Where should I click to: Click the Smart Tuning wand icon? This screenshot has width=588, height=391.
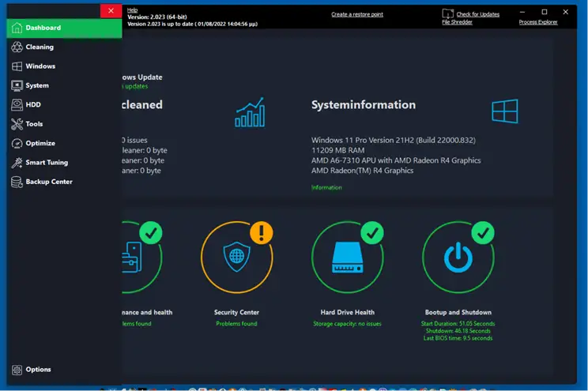coord(17,162)
